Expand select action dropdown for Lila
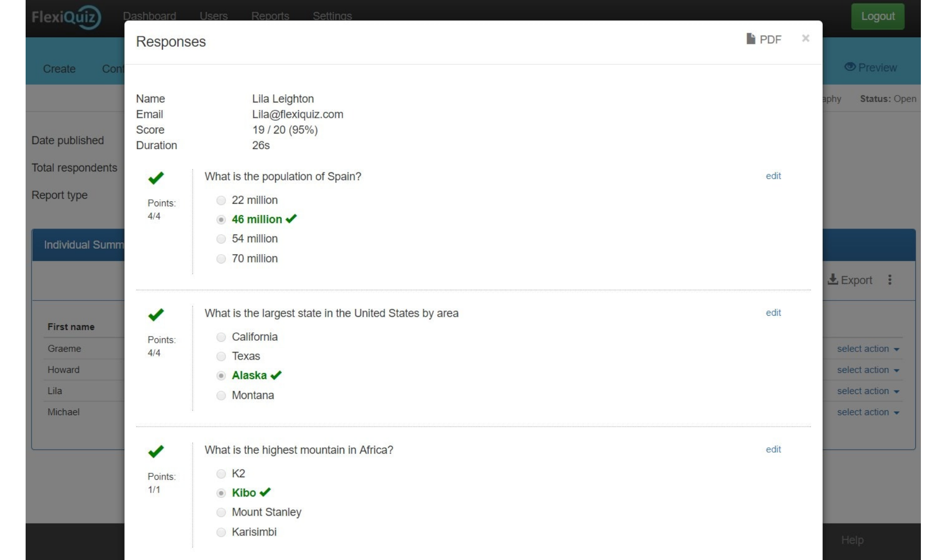Viewport: 946px width, 560px height. click(868, 391)
